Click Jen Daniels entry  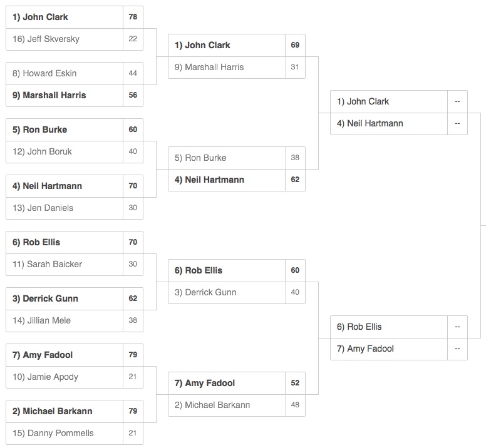tap(75, 208)
